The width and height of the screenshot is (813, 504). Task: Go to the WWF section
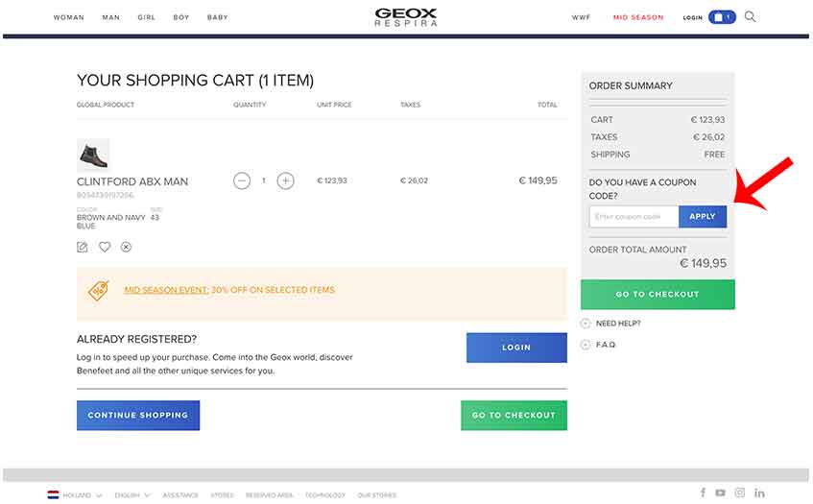point(581,17)
